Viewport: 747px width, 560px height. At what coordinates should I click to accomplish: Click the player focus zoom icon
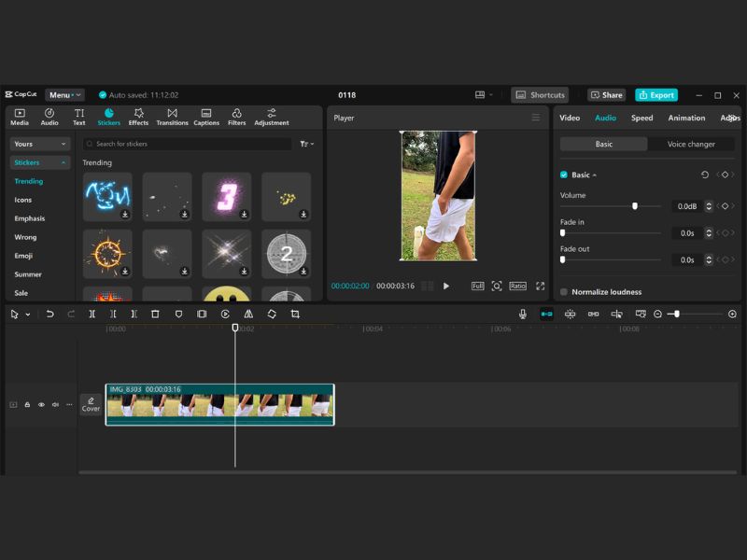pos(497,286)
